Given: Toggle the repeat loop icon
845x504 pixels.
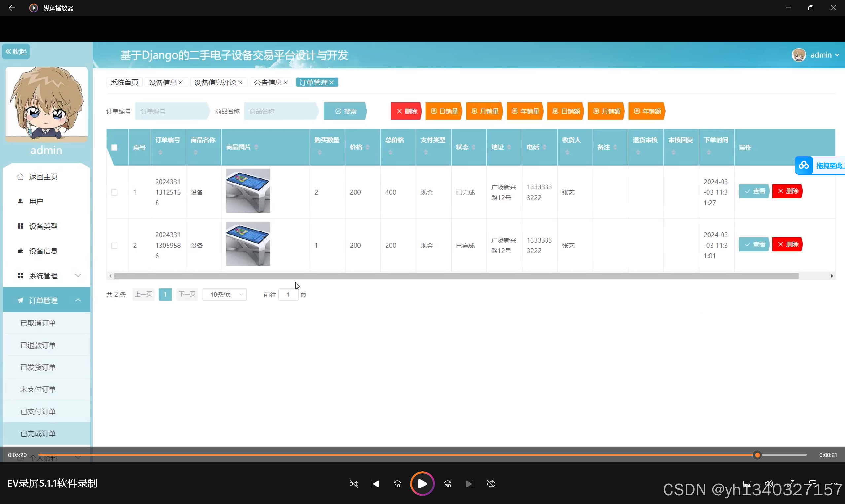Looking at the screenshot, I should pos(491,484).
